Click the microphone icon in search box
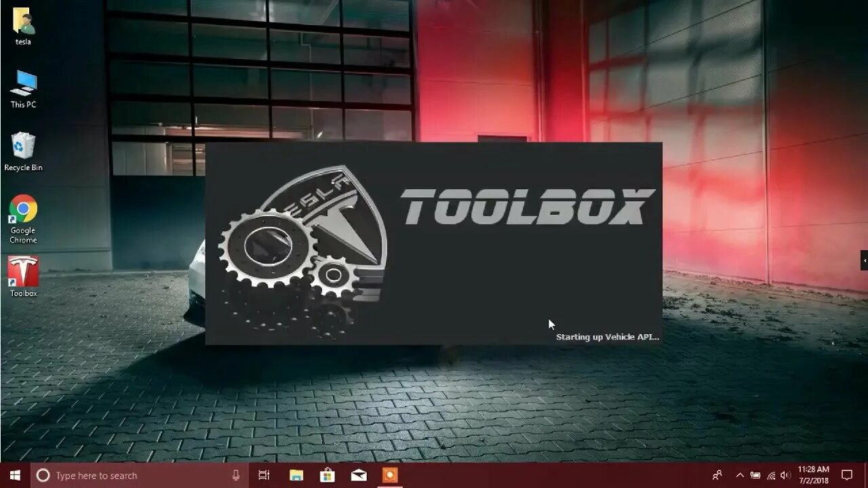Viewport: 868px width, 488px height. click(x=236, y=475)
